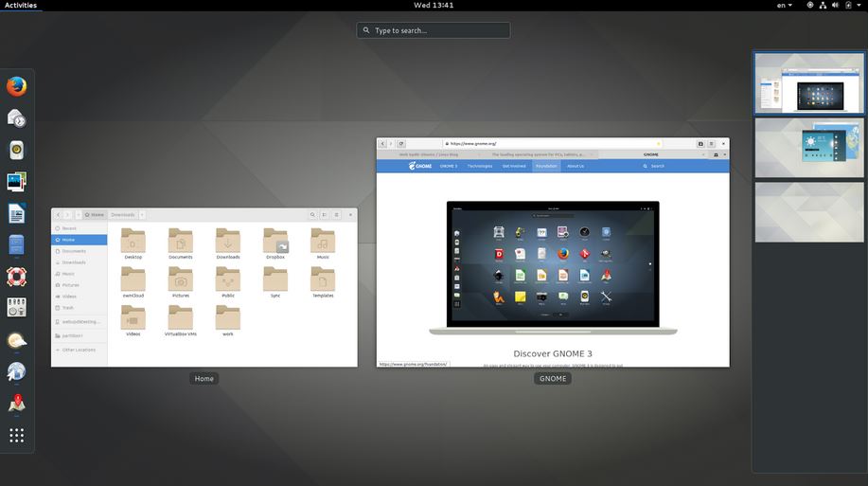Click the Technologies link on gnome.org
868x486 pixels.
tap(479, 166)
